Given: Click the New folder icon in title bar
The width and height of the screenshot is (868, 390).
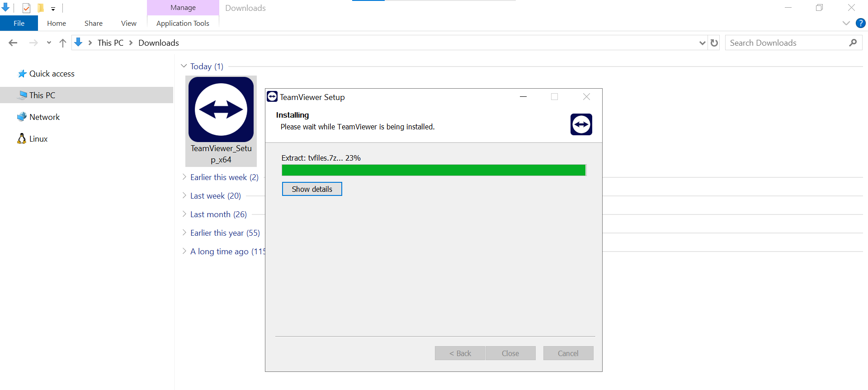Looking at the screenshot, I should [x=41, y=8].
